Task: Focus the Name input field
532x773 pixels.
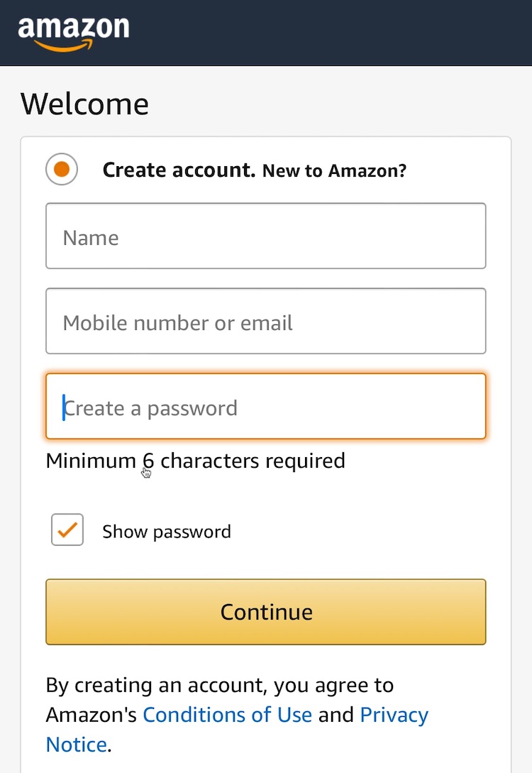Action: coord(266,236)
